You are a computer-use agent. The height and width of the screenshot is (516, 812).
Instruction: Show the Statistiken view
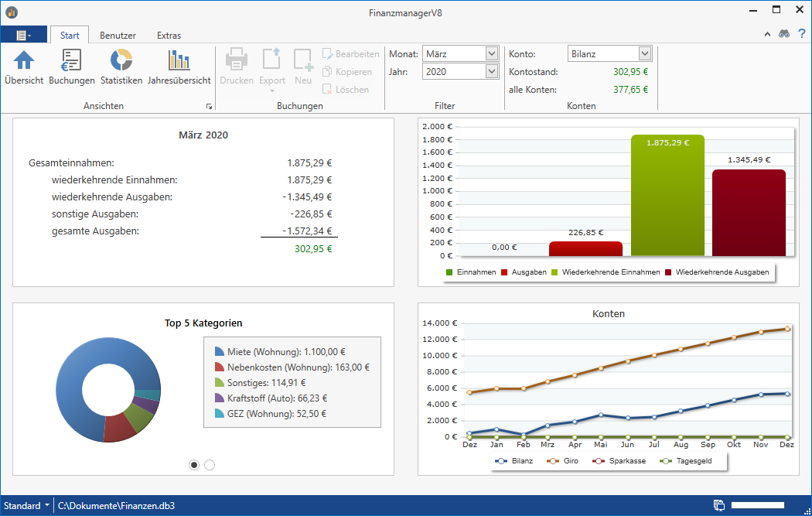click(121, 67)
